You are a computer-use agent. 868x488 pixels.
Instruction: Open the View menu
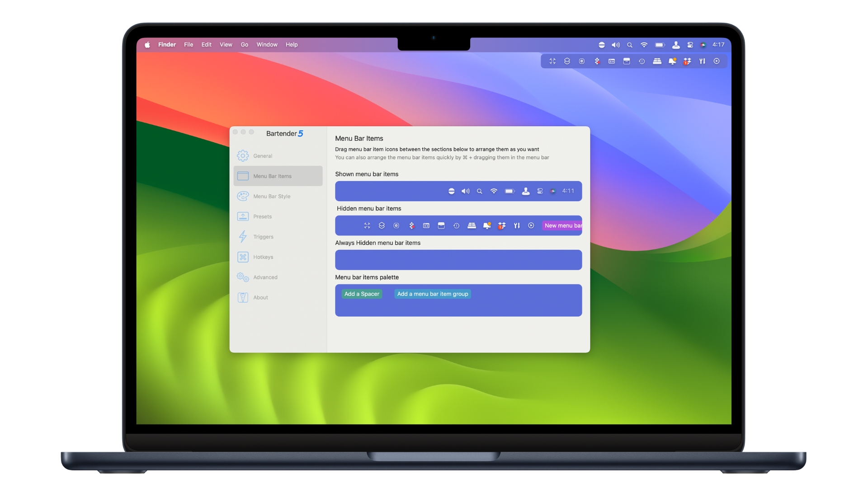coord(226,45)
